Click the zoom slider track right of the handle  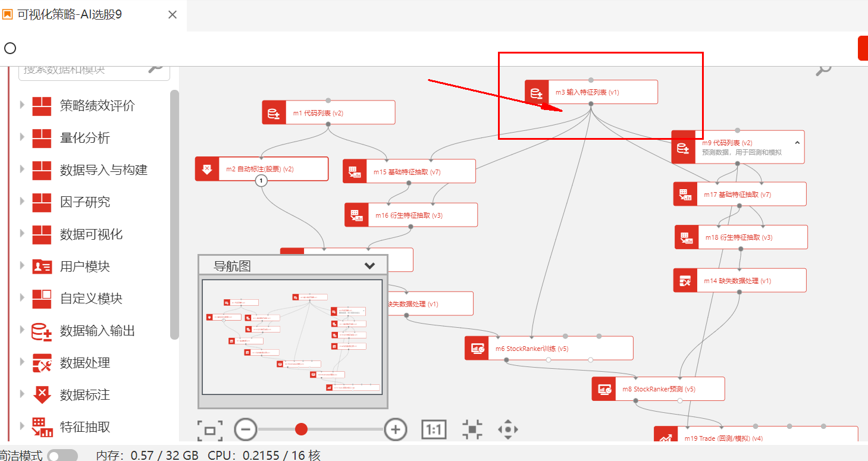(346, 429)
